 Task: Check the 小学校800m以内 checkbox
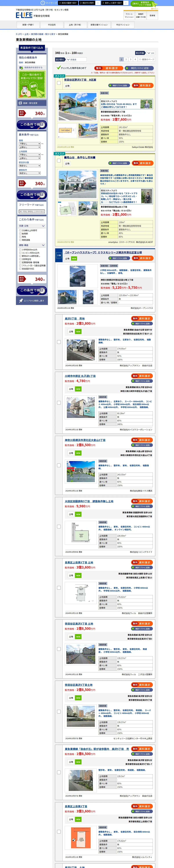[20, 250]
